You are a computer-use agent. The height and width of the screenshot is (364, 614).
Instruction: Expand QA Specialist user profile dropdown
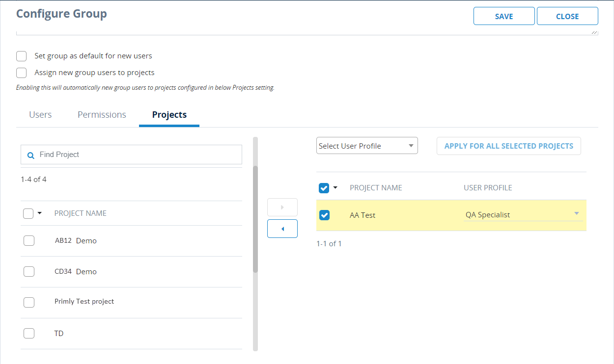577,213
